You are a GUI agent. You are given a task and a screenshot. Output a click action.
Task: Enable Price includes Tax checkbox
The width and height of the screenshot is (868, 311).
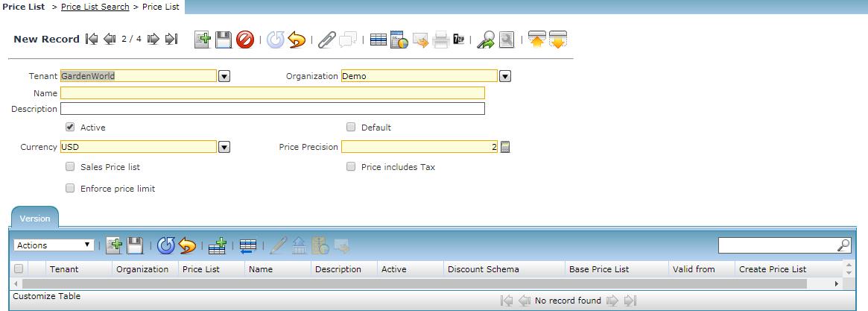point(350,166)
